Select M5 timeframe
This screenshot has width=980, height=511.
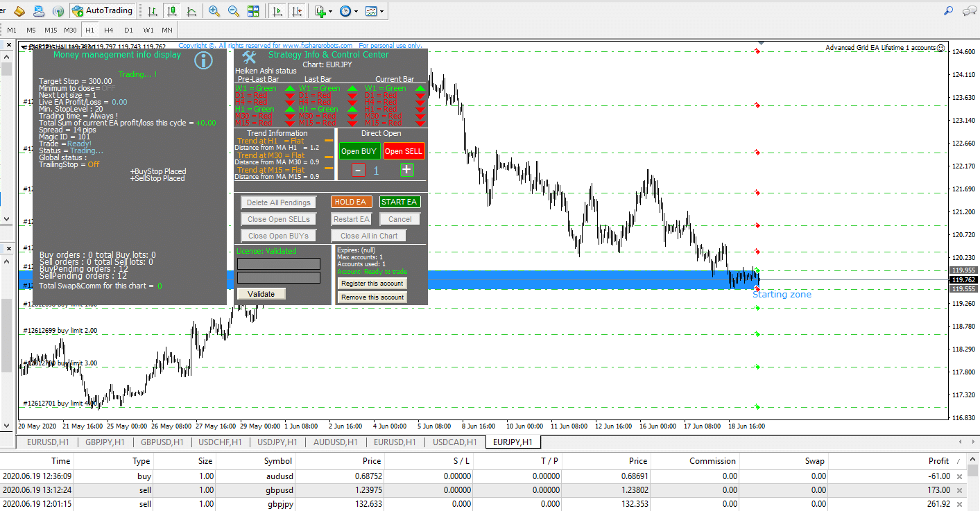(x=31, y=30)
